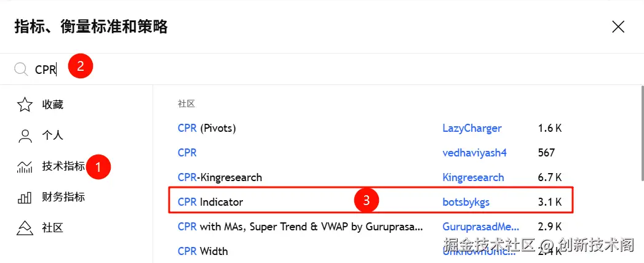Switch to 社区 in the sidebar
The width and height of the screenshot is (644, 263).
[53, 228]
